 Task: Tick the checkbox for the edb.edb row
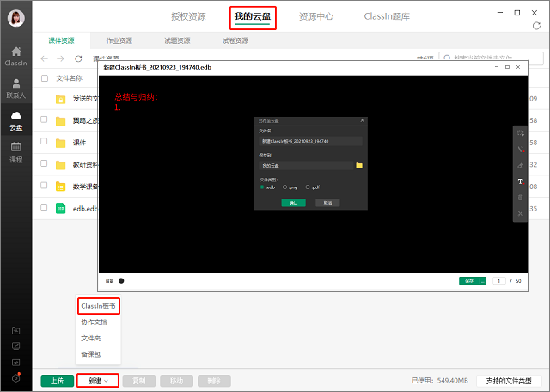(x=44, y=207)
